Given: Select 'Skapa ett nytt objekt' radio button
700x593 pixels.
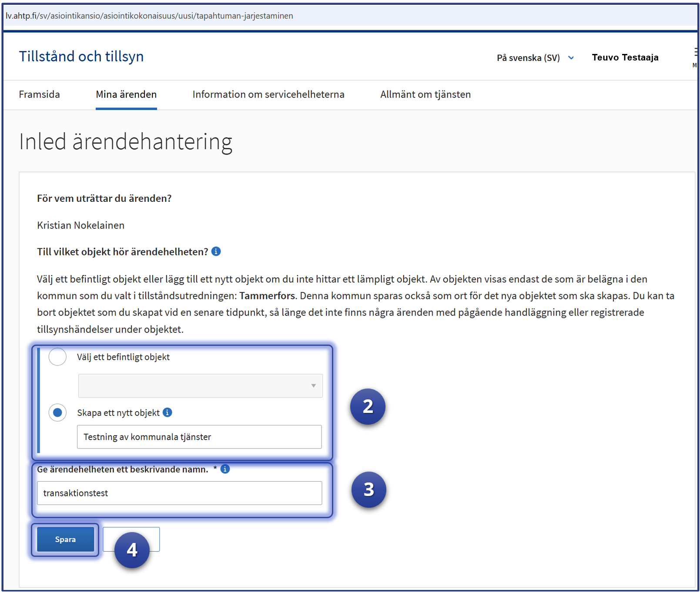Looking at the screenshot, I should tap(57, 412).
